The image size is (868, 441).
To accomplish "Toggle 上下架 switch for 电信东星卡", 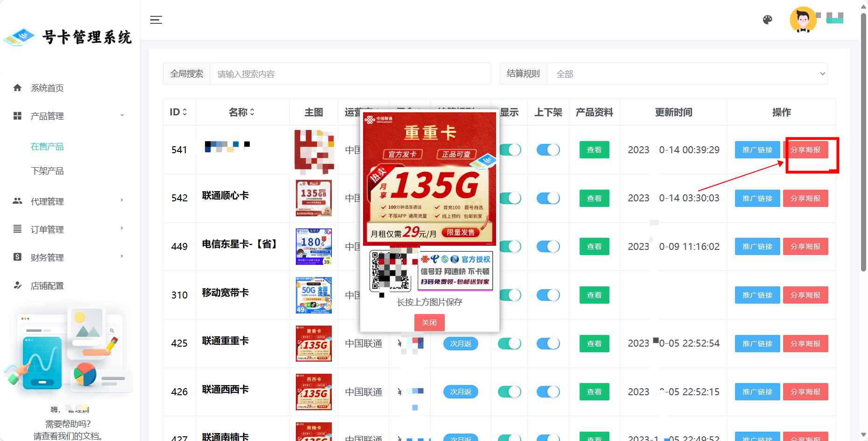I will pos(548,246).
